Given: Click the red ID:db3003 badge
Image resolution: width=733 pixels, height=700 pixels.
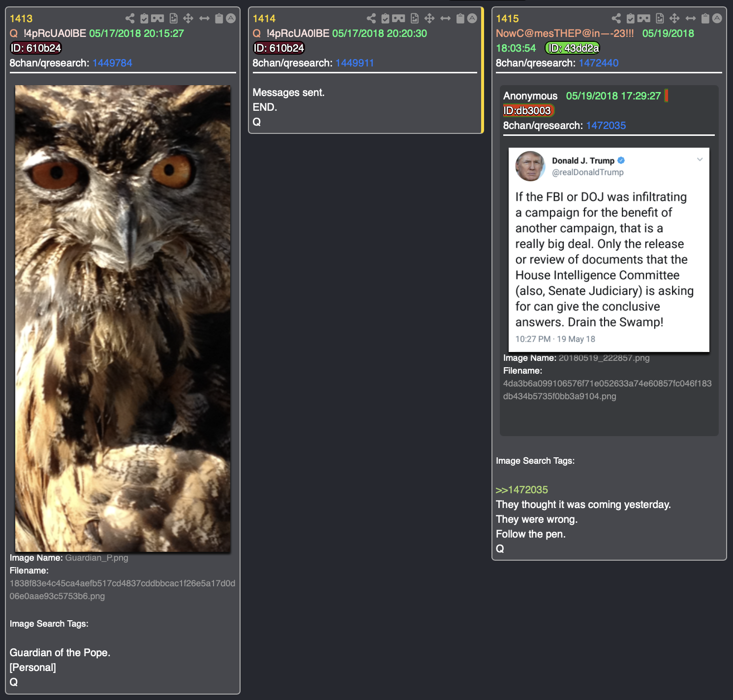Looking at the screenshot, I should [x=529, y=111].
